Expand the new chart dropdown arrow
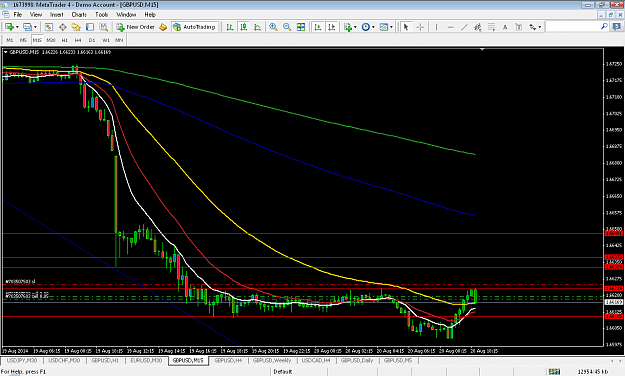This screenshot has height=376, width=625. [x=17, y=27]
